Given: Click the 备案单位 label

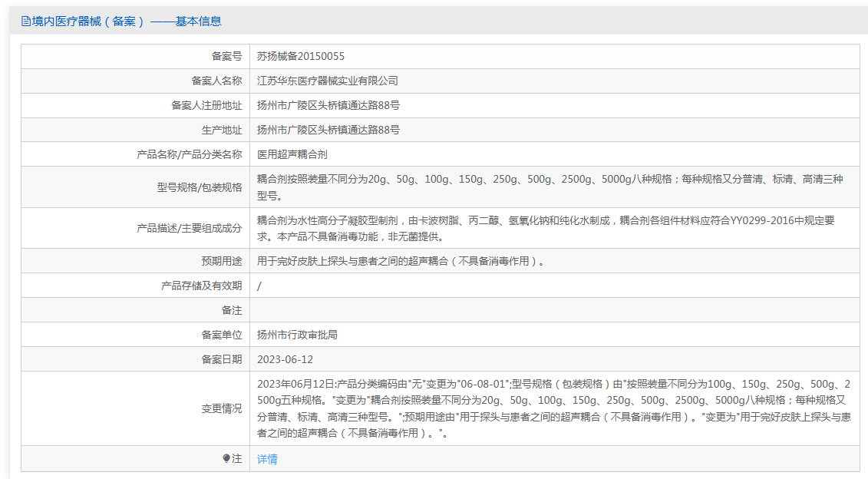Looking at the screenshot, I should pyautogui.click(x=222, y=335).
